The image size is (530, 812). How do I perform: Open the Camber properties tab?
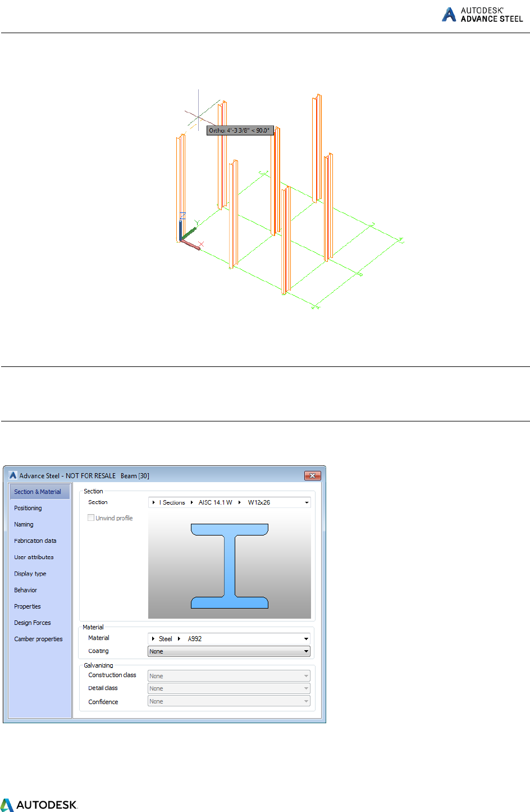38,639
